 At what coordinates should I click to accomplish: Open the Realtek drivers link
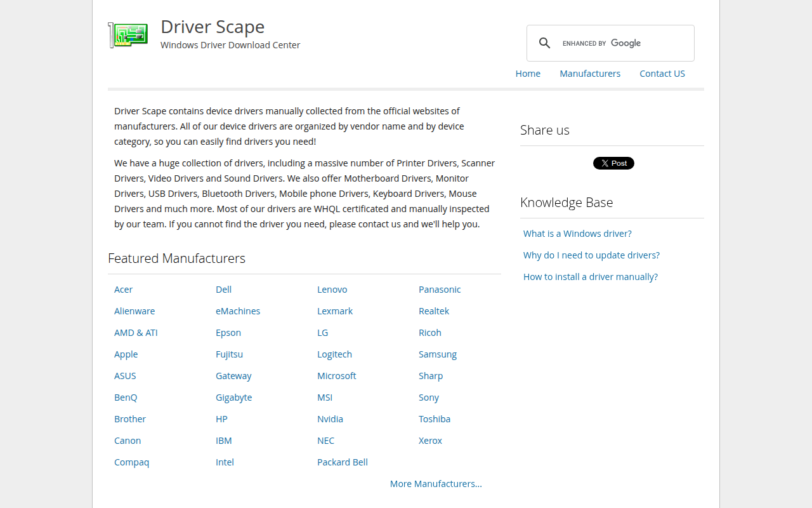point(434,311)
